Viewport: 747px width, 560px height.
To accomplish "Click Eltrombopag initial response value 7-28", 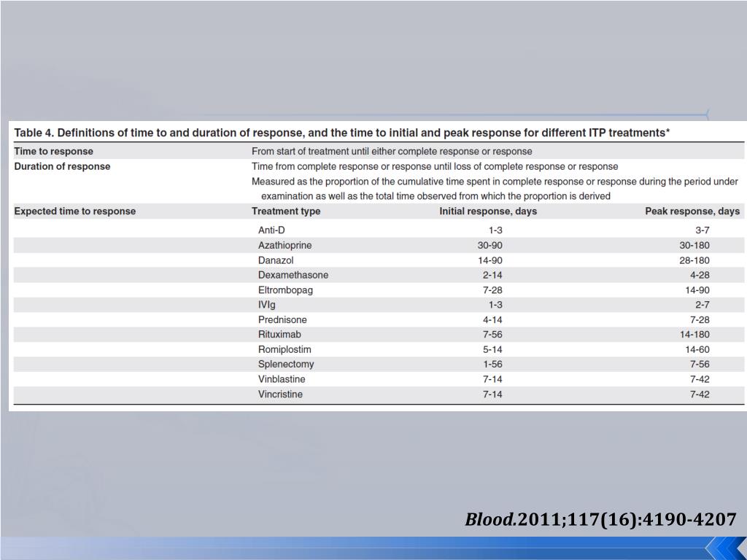I will pos(492,290).
